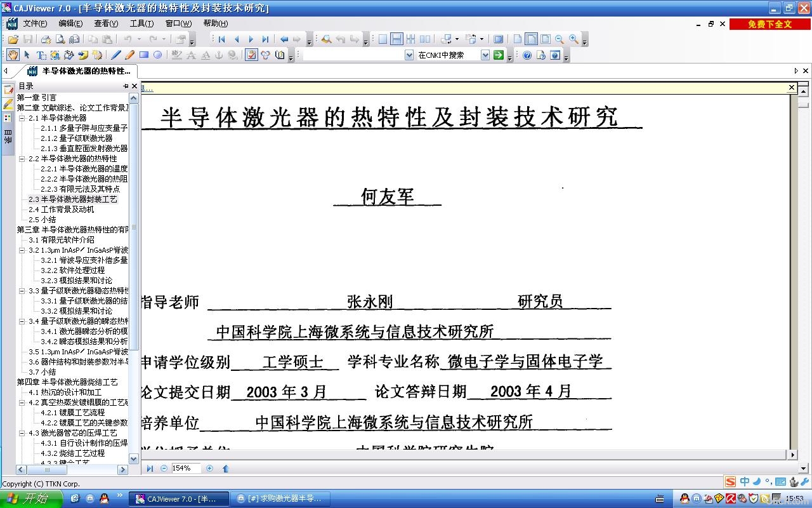Go to the last page
Image resolution: width=812 pixels, height=508 pixels.
click(265, 39)
